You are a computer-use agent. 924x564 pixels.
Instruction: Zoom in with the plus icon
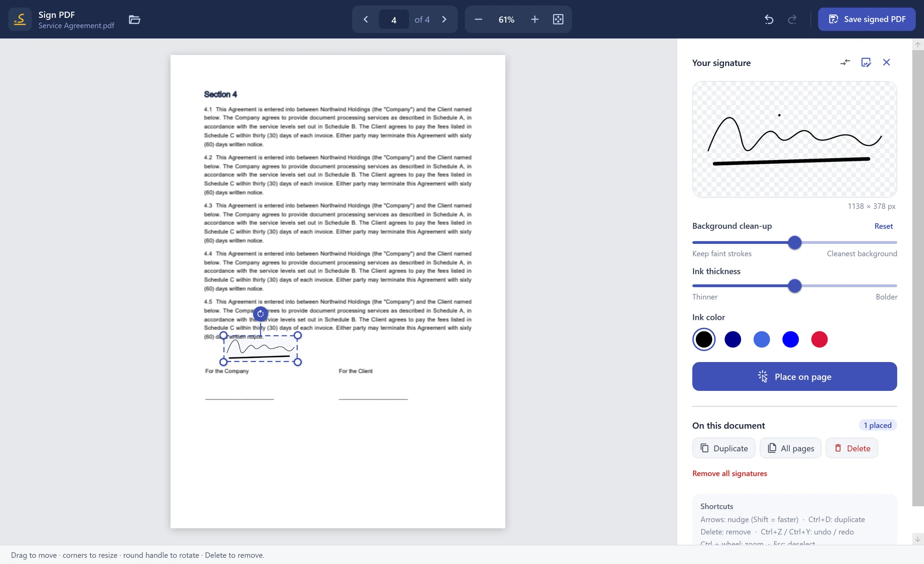click(x=535, y=19)
